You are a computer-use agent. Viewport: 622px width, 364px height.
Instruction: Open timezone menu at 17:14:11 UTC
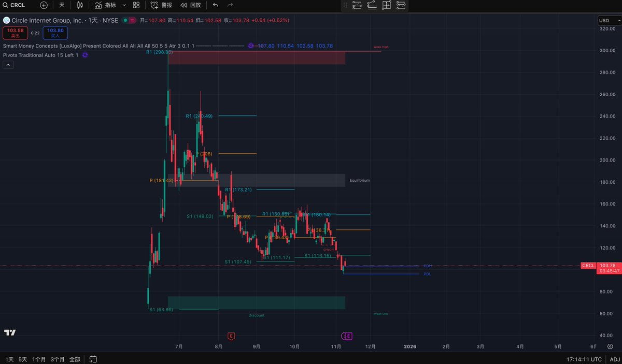click(x=584, y=359)
